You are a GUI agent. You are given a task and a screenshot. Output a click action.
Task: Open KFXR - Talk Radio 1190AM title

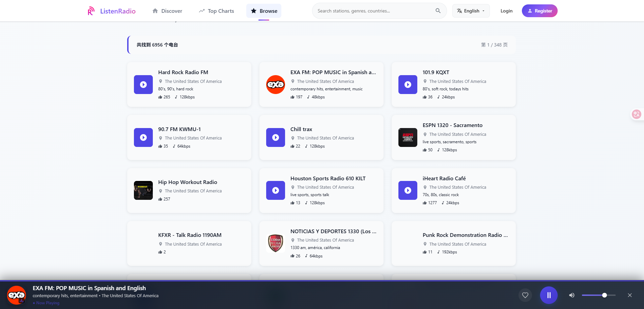pos(190,235)
